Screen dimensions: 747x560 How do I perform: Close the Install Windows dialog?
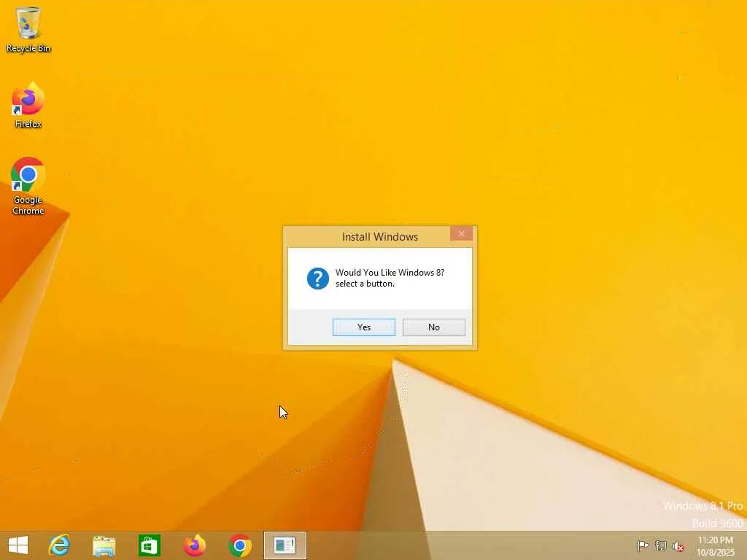(461, 233)
